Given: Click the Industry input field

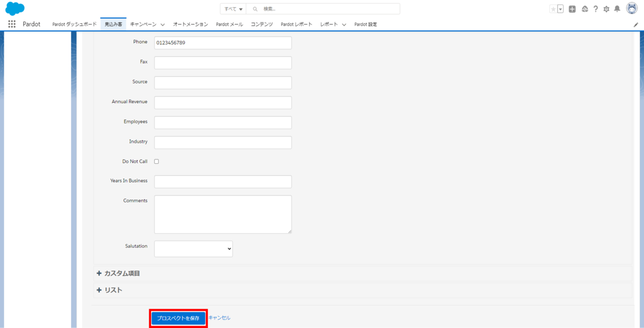Looking at the screenshot, I should [x=223, y=142].
